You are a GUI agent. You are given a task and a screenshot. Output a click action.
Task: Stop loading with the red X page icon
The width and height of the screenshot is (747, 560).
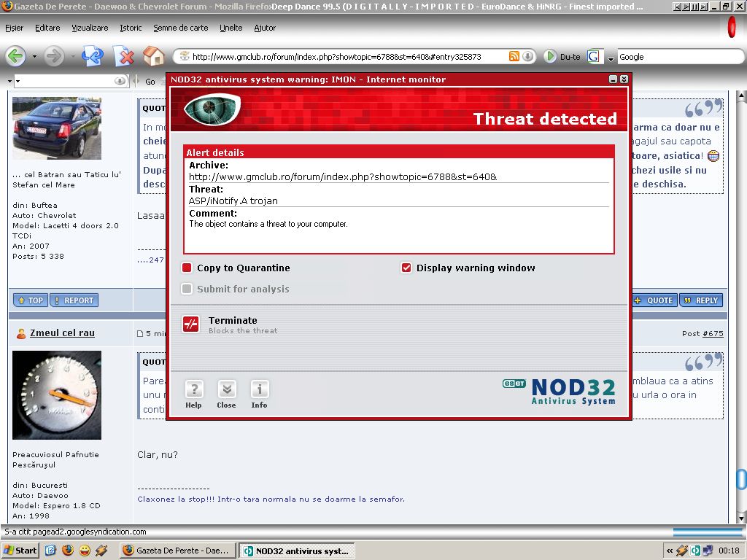point(123,56)
